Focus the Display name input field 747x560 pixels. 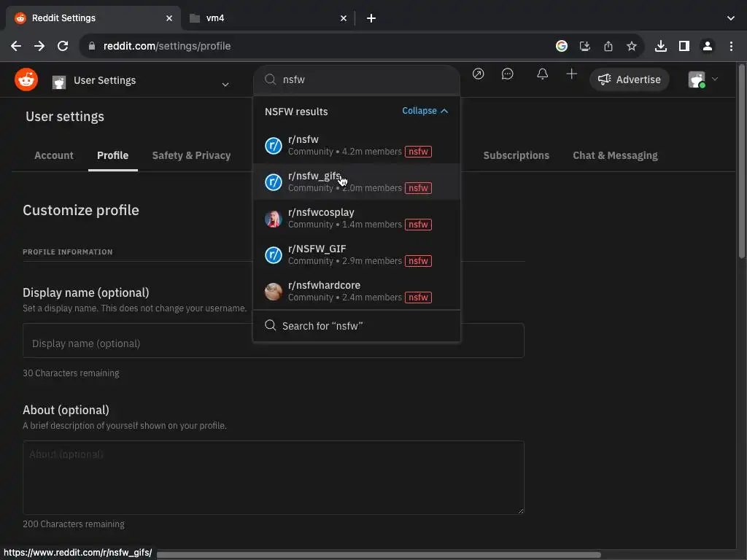(274, 341)
